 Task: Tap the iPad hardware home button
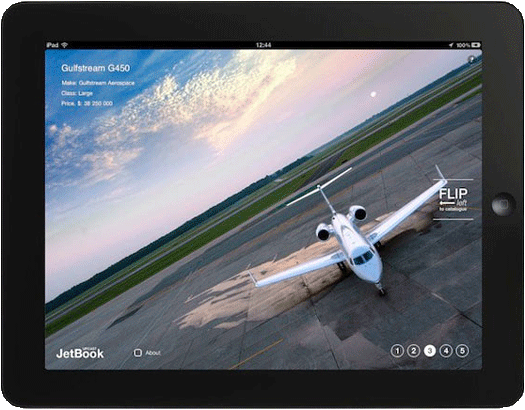pos(503,204)
